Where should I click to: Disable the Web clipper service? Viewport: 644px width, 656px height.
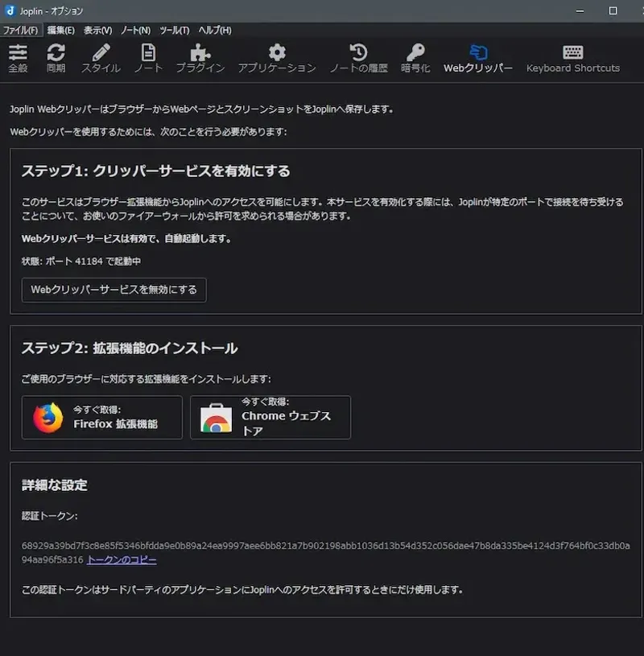click(114, 290)
